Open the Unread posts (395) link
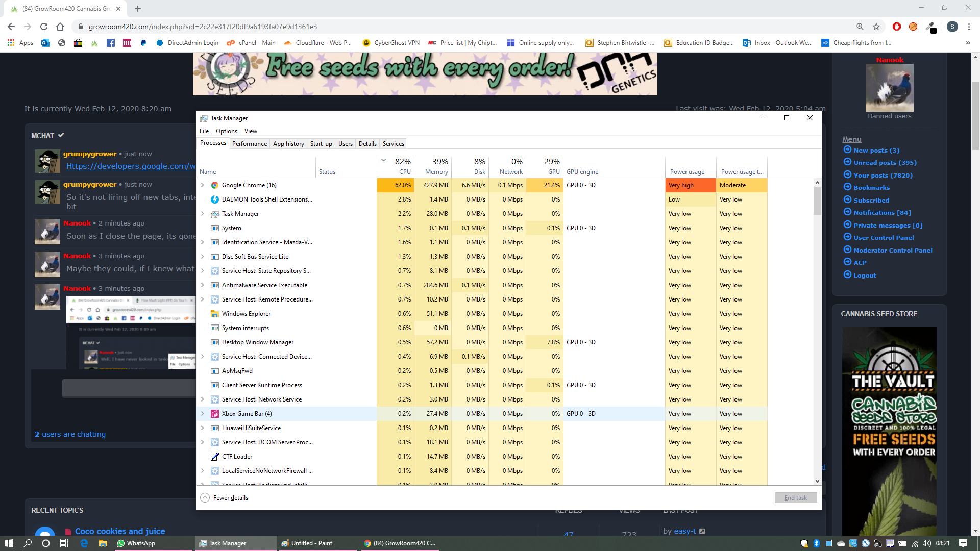The image size is (980, 551). [x=885, y=163]
